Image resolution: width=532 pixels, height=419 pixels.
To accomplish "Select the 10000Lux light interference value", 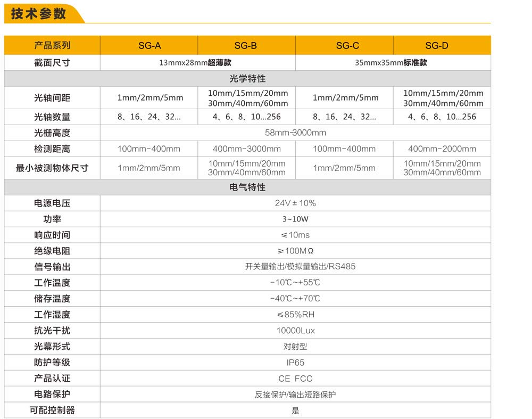I will (x=295, y=331).
